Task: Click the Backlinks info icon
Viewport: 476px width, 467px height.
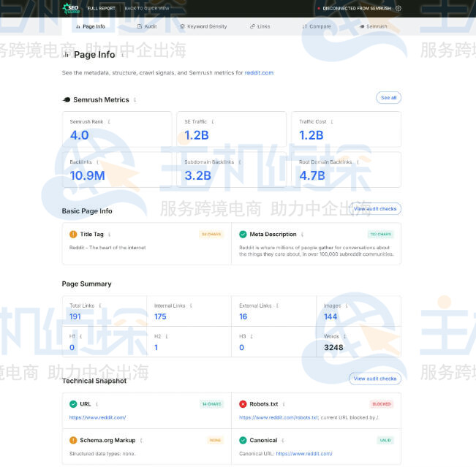Action: tap(97, 162)
